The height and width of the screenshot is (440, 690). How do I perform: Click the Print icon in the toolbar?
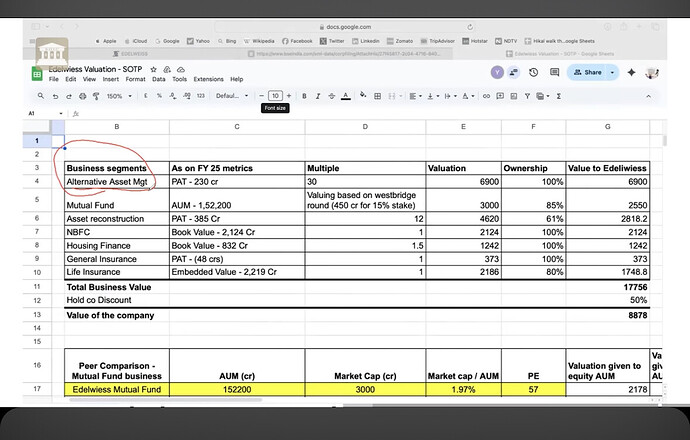(x=81, y=96)
